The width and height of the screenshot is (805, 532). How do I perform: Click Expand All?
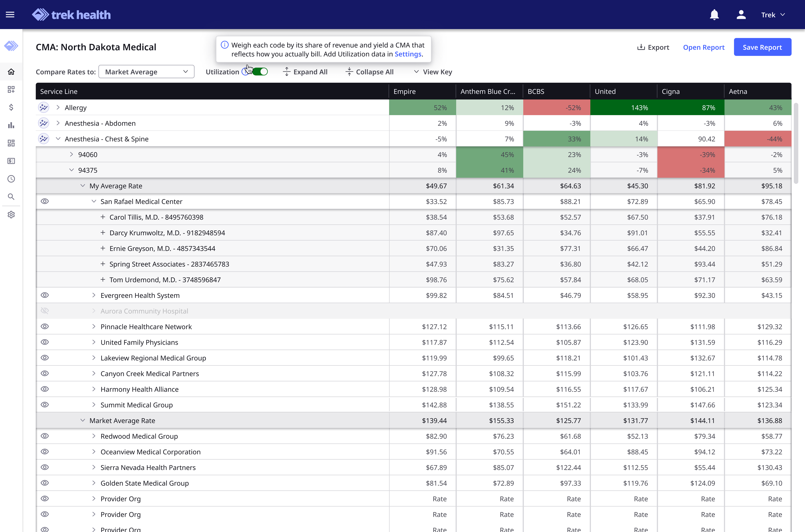305,72
